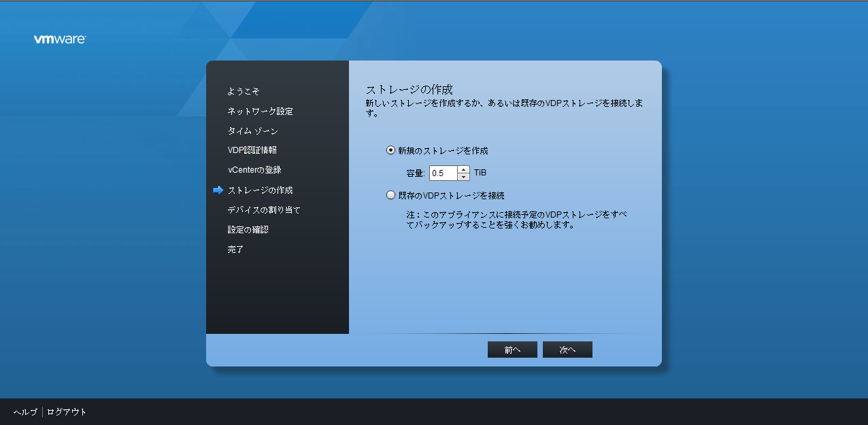Click the note text starting with 注:
The width and height of the screenshot is (868, 425).
coord(516,220)
